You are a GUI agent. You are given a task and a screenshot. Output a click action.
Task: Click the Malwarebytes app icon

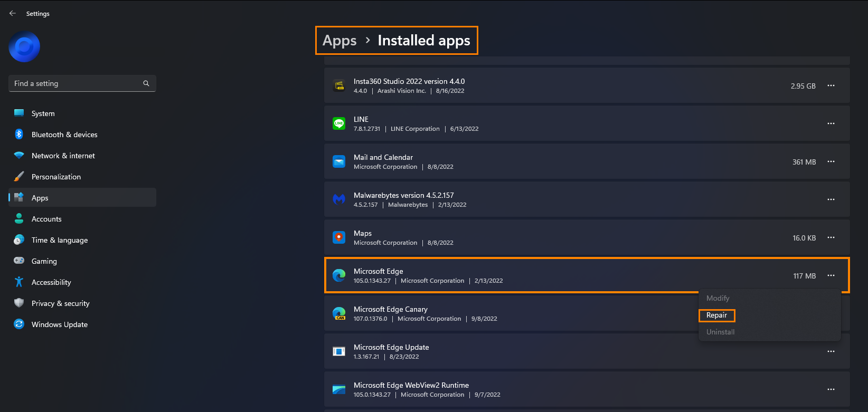(x=339, y=199)
